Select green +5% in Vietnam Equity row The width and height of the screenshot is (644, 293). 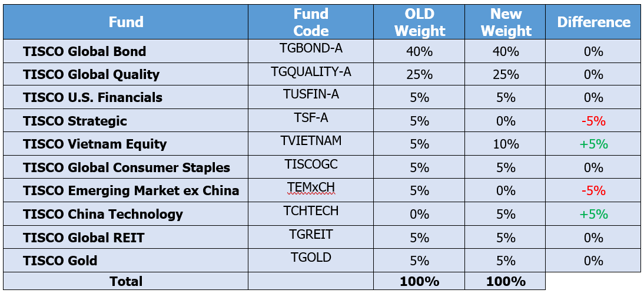point(593,144)
